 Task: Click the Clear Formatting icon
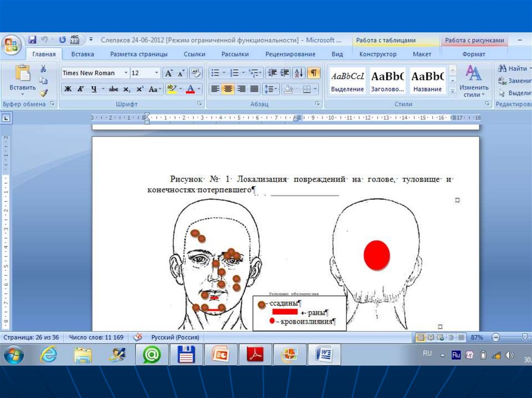[196, 73]
